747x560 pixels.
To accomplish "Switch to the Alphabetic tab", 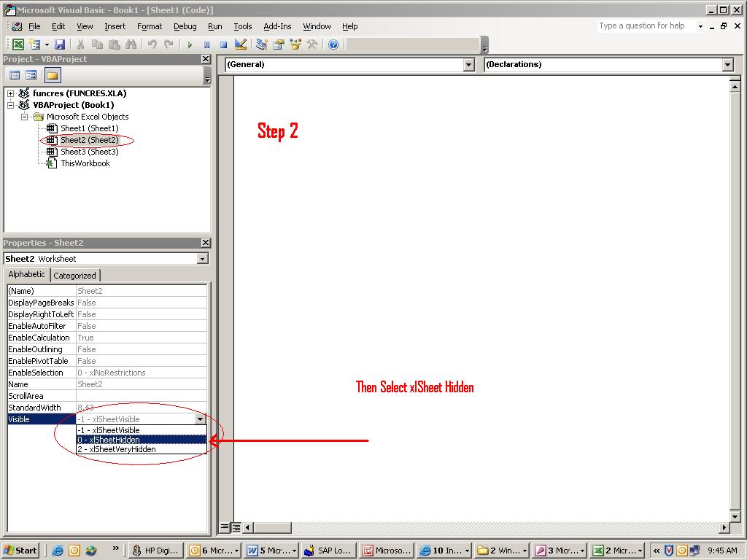I will [27, 274].
